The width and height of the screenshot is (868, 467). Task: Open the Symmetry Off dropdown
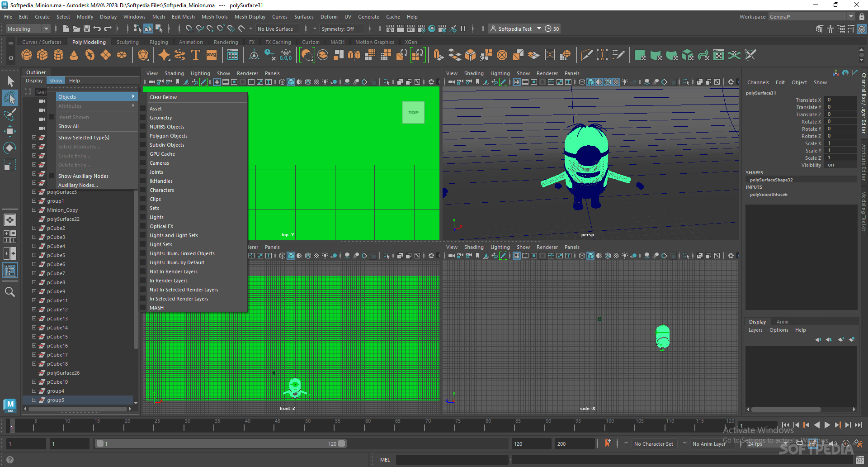[x=342, y=29]
